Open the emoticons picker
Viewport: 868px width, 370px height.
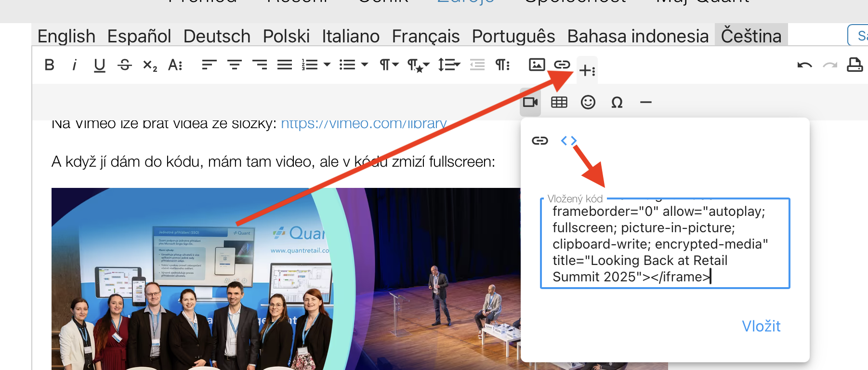tap(588, 102)
